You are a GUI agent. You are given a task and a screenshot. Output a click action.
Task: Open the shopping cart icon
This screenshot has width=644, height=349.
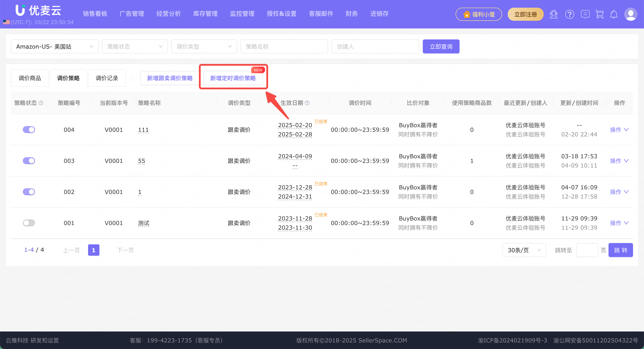(600, 14)
